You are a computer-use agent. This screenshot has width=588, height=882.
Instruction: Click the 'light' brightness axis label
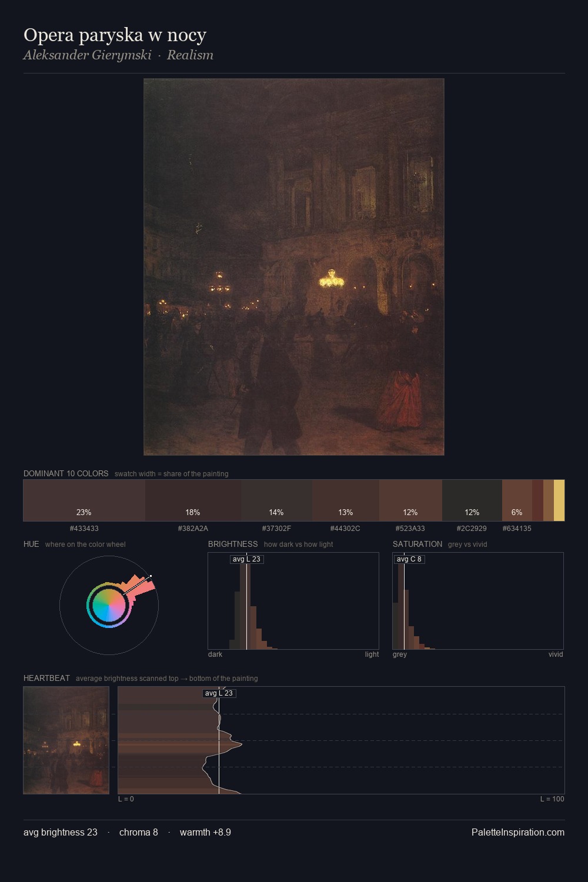(372, 654)
